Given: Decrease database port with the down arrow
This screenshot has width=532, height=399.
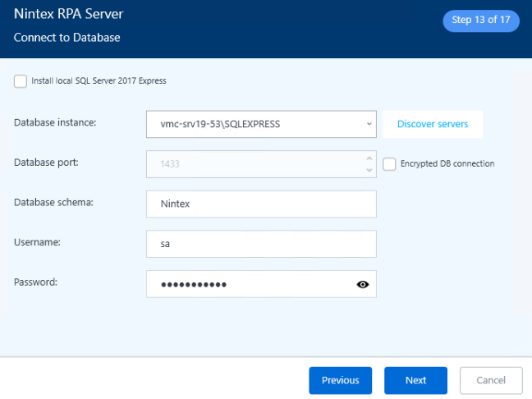Looking at the screenshot, I should 369,170.
